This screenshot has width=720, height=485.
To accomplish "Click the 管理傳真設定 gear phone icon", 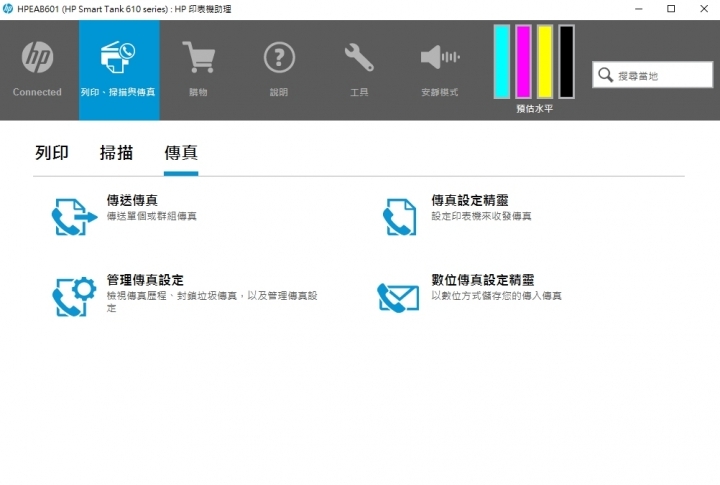I will coord(74,295).
